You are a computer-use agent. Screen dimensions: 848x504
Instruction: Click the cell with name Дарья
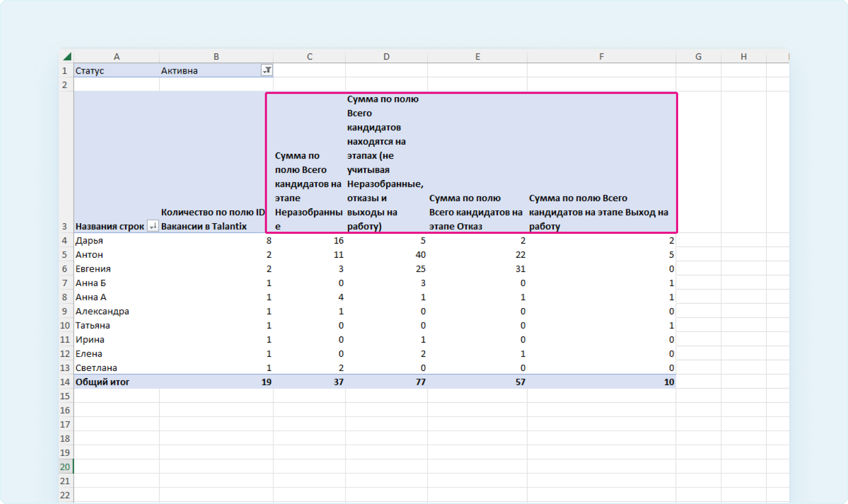click(116, 241)
